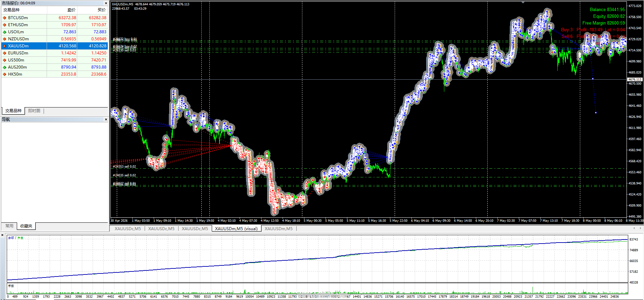Click BTCUSDm bid price 63272.38
Viewport: 644px width, 300px height.
click(x=67, y=18)
